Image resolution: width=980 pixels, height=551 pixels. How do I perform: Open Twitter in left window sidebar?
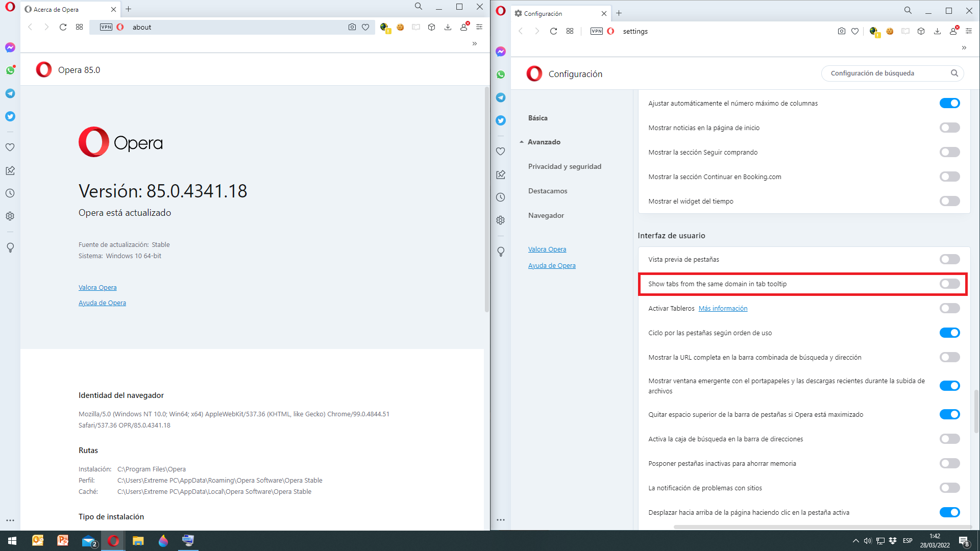pyautogui.click(x=10, y=116)
